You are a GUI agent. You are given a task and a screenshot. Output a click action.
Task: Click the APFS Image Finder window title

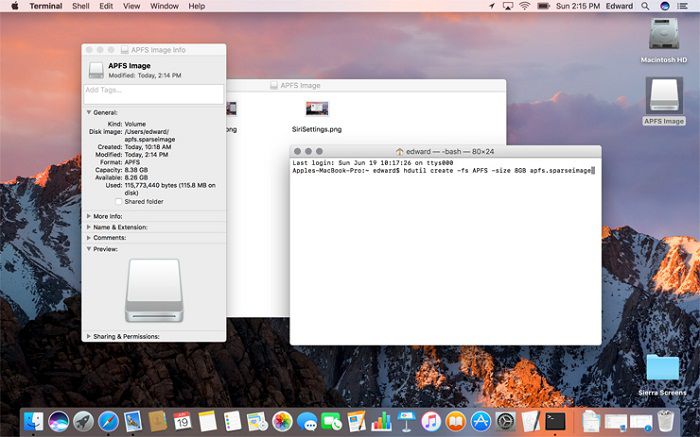click(x=300, y=85)
